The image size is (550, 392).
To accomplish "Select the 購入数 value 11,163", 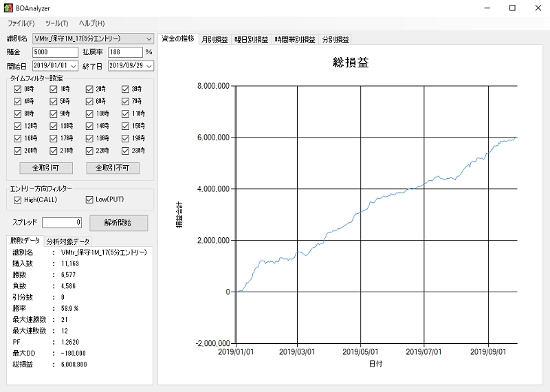I will (70, 263).
